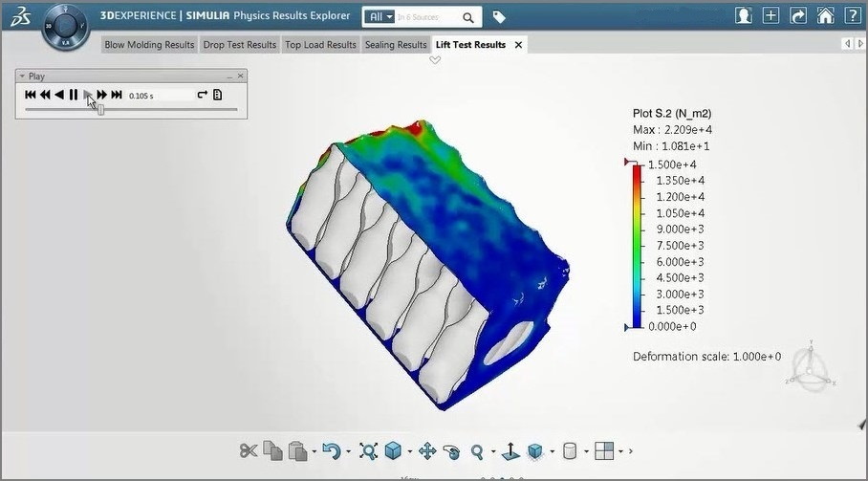
Task: Collapse the Play panel triangle
Action: [22, 76]
